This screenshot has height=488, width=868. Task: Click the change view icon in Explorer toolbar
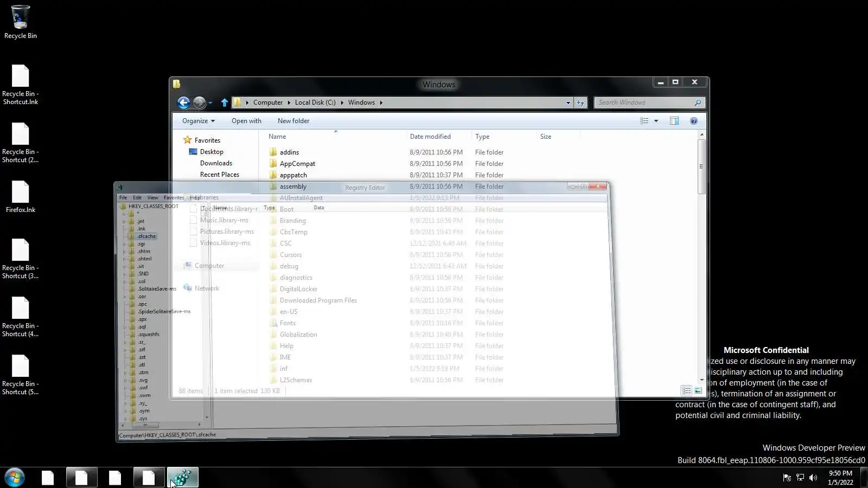(644, 121)
